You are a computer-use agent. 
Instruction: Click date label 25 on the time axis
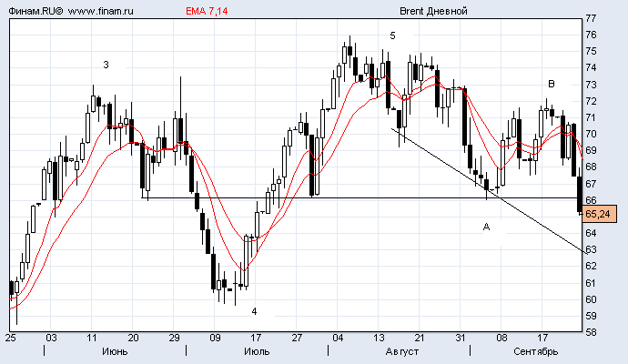(10, 338)
